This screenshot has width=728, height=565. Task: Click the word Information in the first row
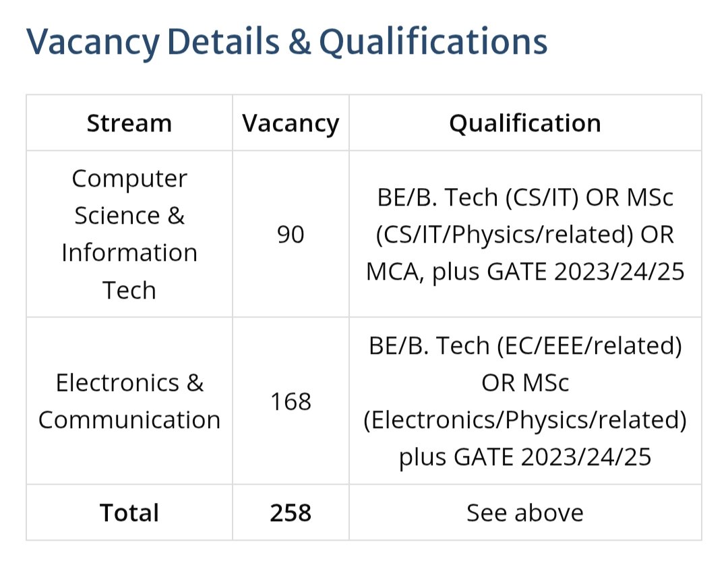tap(129, 253)
